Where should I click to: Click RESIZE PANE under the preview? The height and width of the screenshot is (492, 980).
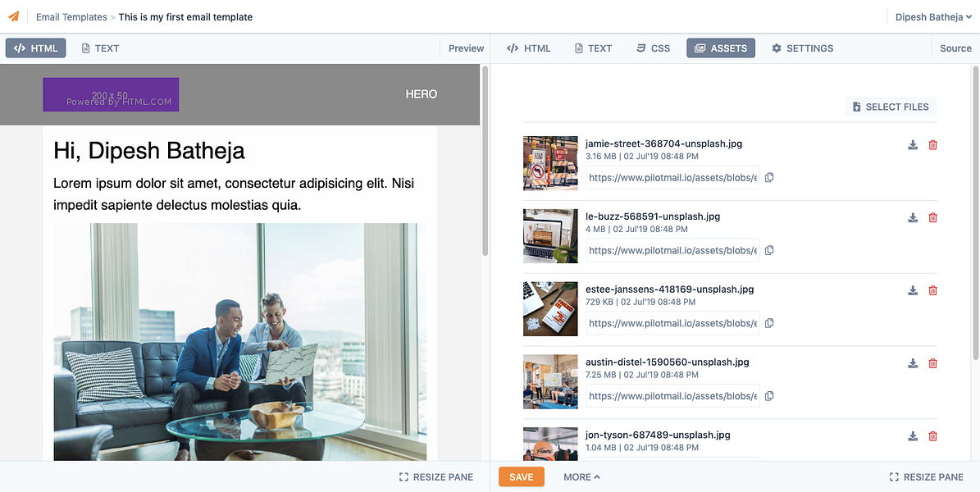pos(436,477)
